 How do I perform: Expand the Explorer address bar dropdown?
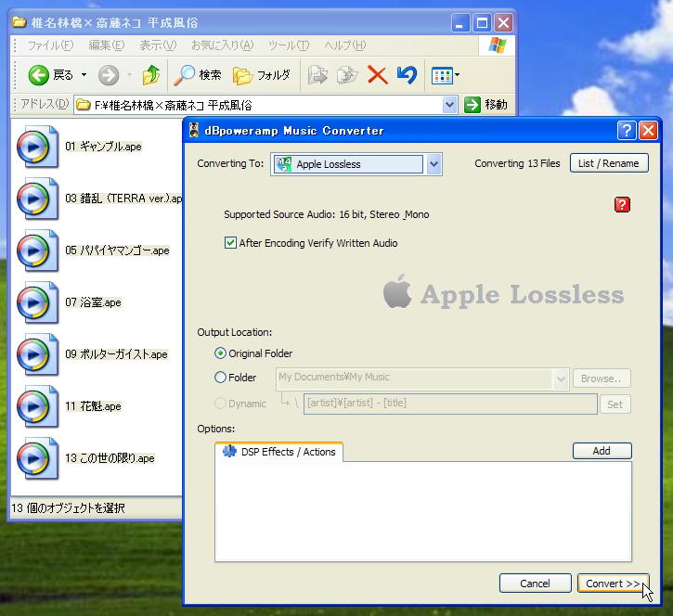pos(449,105)
